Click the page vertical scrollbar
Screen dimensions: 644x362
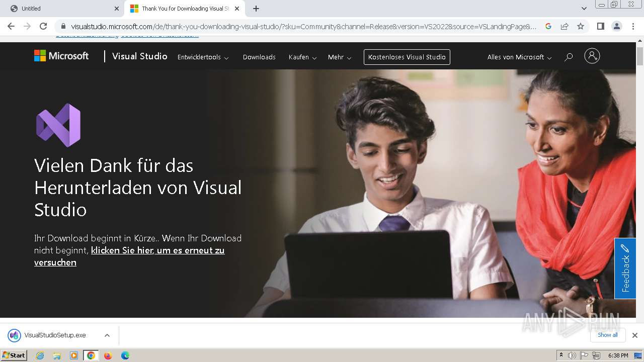(640, 56)
